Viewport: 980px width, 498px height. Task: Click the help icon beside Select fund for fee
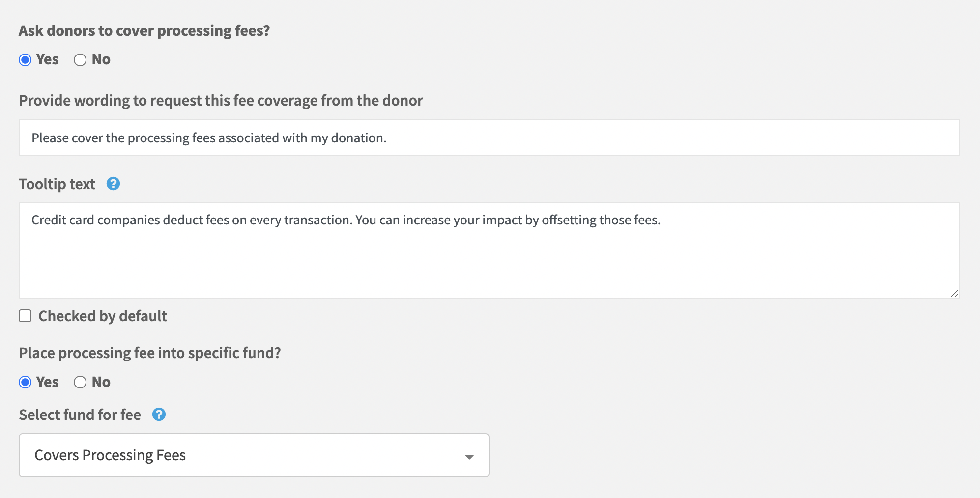(x=158, y=415)
